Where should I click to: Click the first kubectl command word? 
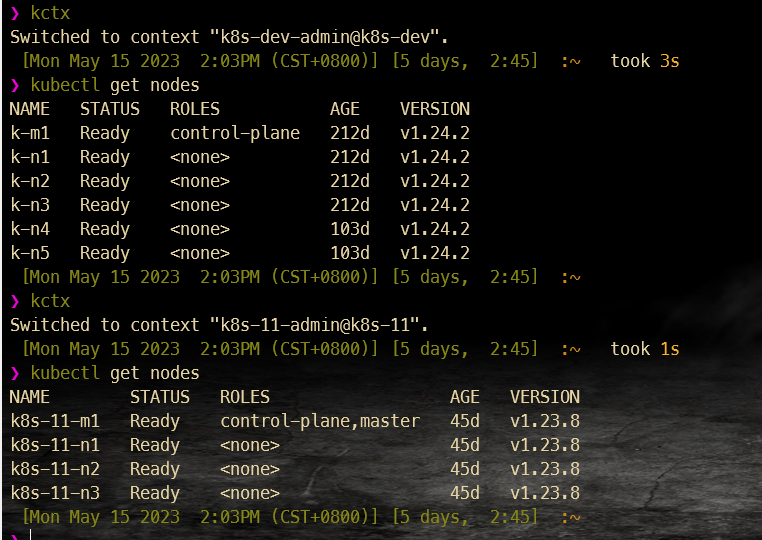tap(65, 85)
